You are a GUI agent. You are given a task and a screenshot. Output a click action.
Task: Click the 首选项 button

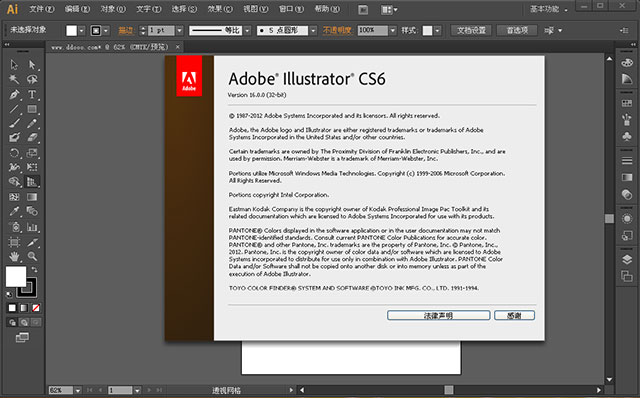[x=517, y=30]
